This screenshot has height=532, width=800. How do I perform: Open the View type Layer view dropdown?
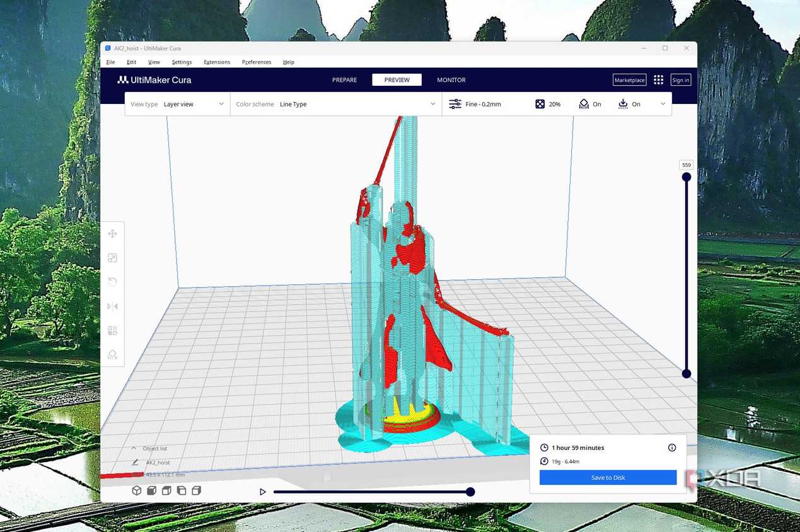click(x=177, y=104)
